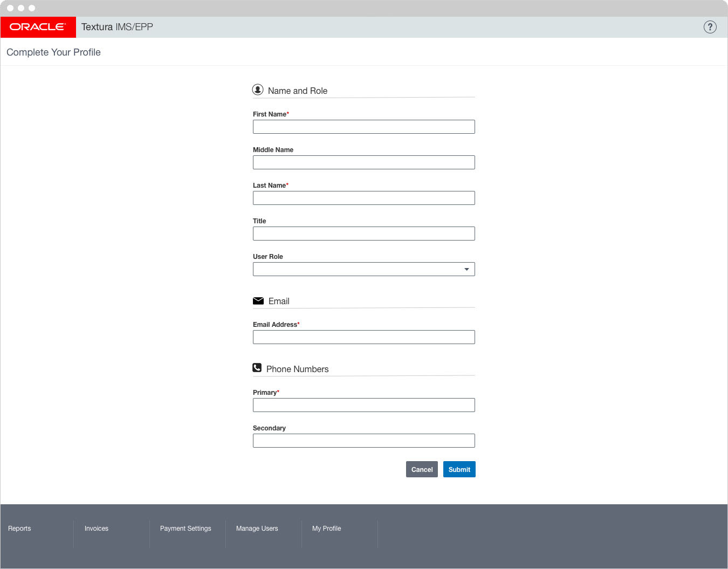
Task: Focus the Middle Name input field
Action: pyautogui.click(x=364, y=162)
